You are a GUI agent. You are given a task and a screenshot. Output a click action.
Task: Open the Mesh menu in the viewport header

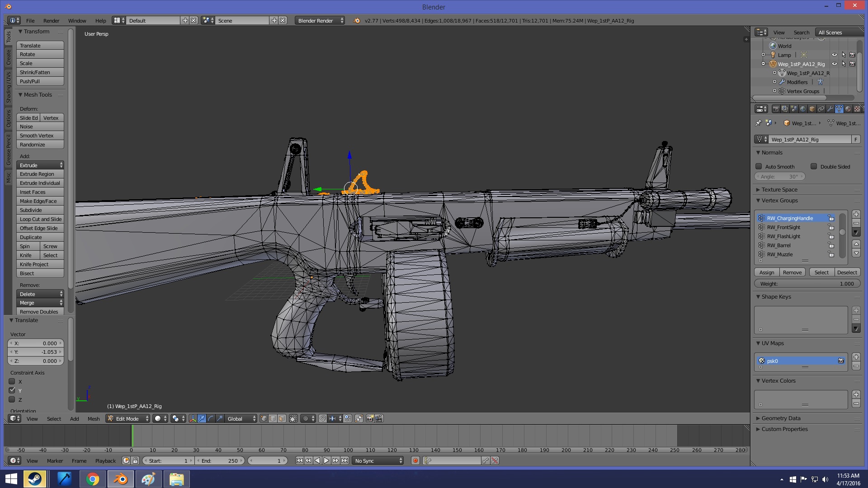pyautogui.click(x=94, y=418)
